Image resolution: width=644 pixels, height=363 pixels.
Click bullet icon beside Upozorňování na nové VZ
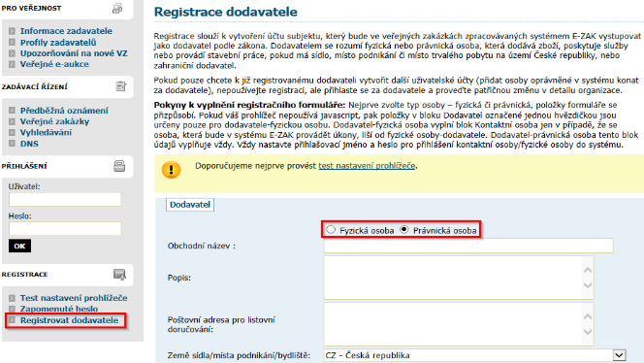12,53
